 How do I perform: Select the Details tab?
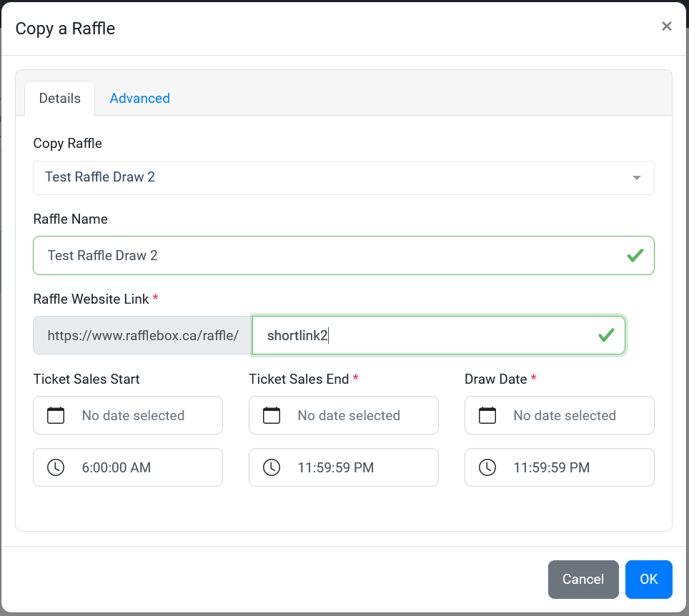[60, 98]
